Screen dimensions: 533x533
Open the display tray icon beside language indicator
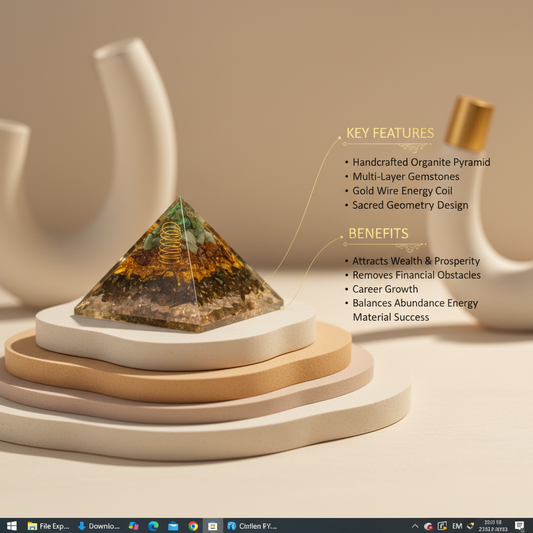[442, 526]
